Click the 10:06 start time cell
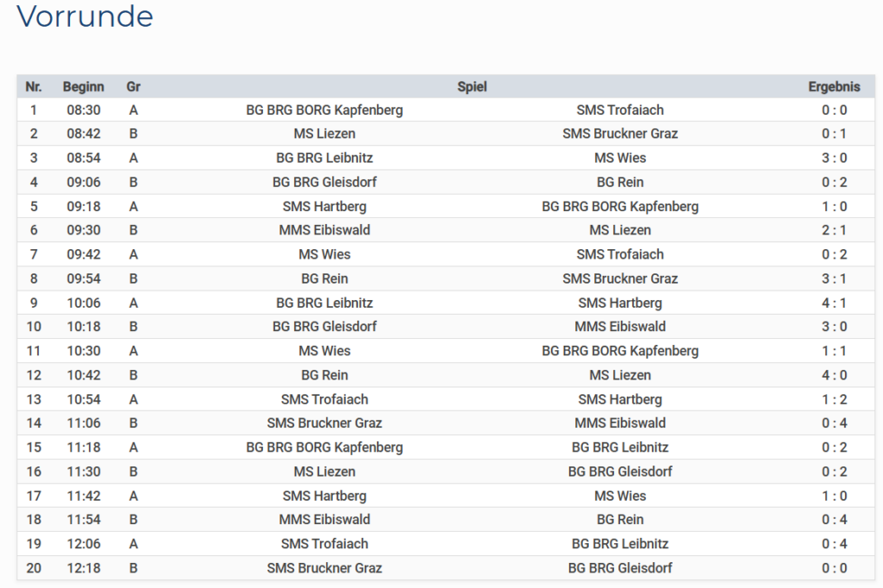 click(x=84, y=303)
